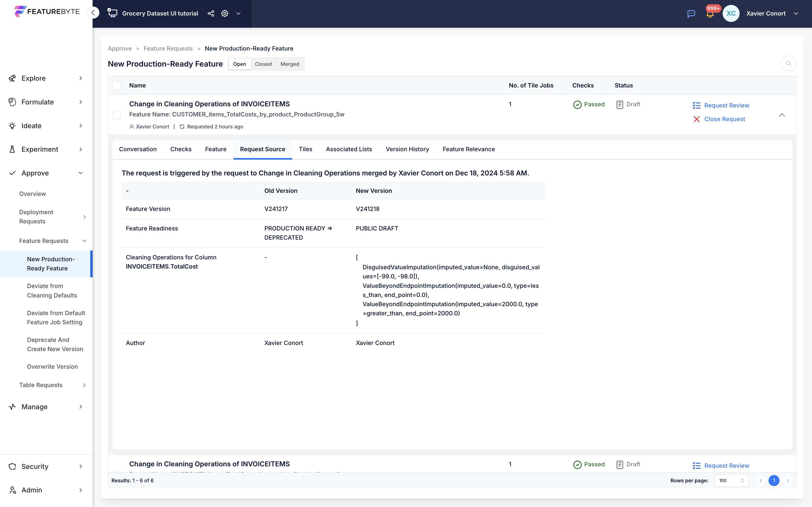Open Deviate from Cleaning Defaults in sidebar
Image resolution: width=812 pixels, height=507 pixels.
pyautogui.click(x=52, y=291)
